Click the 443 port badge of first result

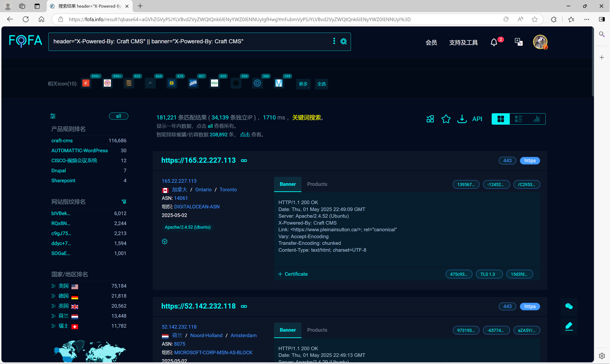(x=507, y=161)
